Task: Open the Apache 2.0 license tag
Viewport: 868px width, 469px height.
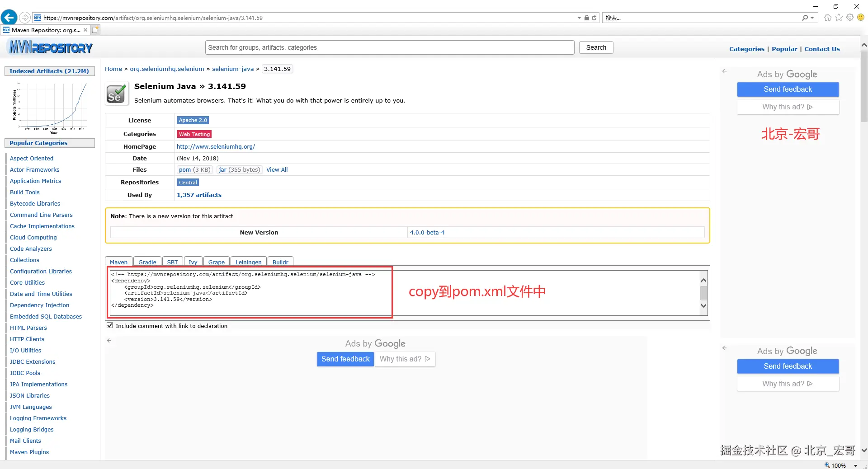Action: pyautogui.click(x=193, y=120)
